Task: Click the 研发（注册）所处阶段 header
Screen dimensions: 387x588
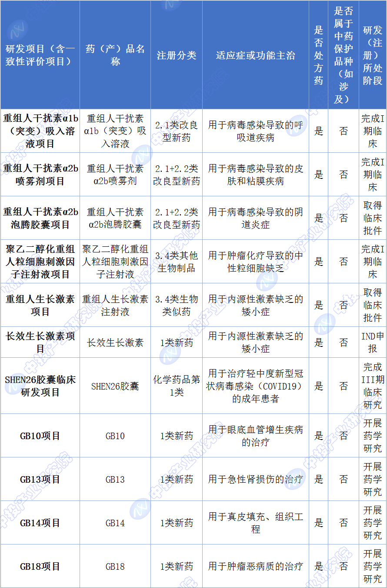Action: coord(373,55)
